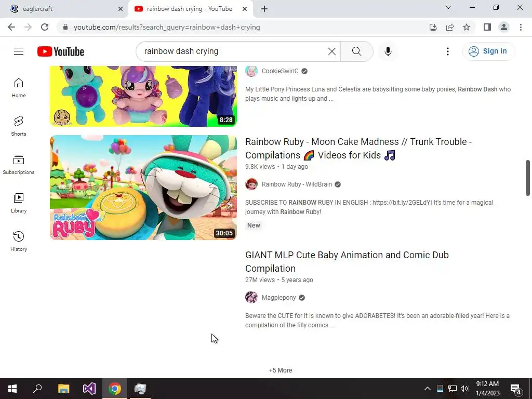Click the CookieSwirlC pony toys thumbnail
The height and width of the screenshot is (399, 532).
[x=143, y=96]
